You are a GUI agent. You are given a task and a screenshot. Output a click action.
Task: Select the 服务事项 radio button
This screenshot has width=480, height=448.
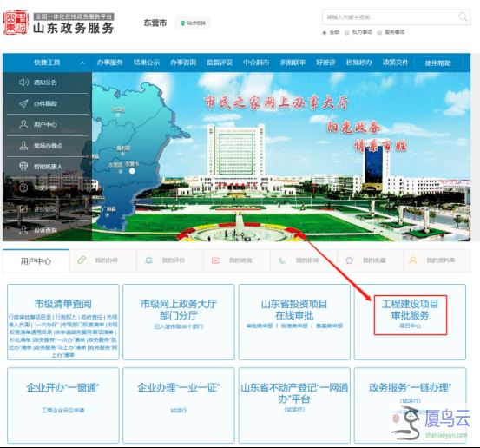point(379,32)
